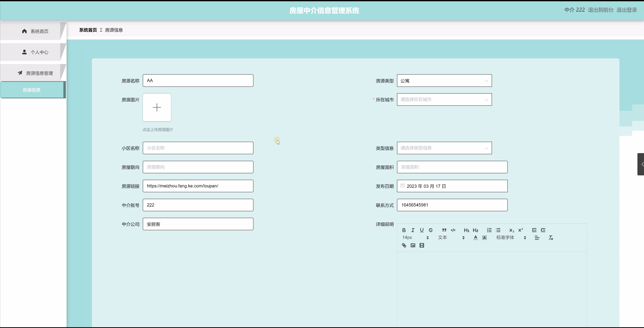Insert a numbered list
644x328 pixels.
489,230
